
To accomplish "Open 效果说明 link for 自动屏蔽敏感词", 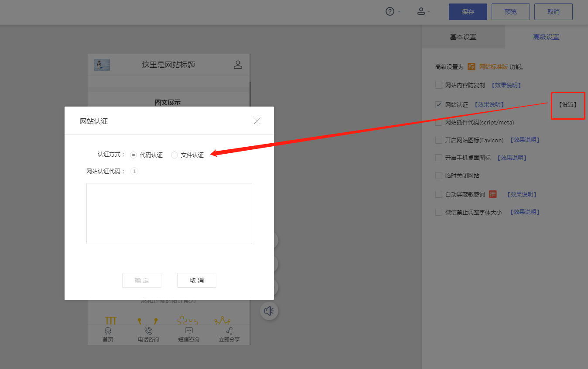I will [x=522, y=194].
